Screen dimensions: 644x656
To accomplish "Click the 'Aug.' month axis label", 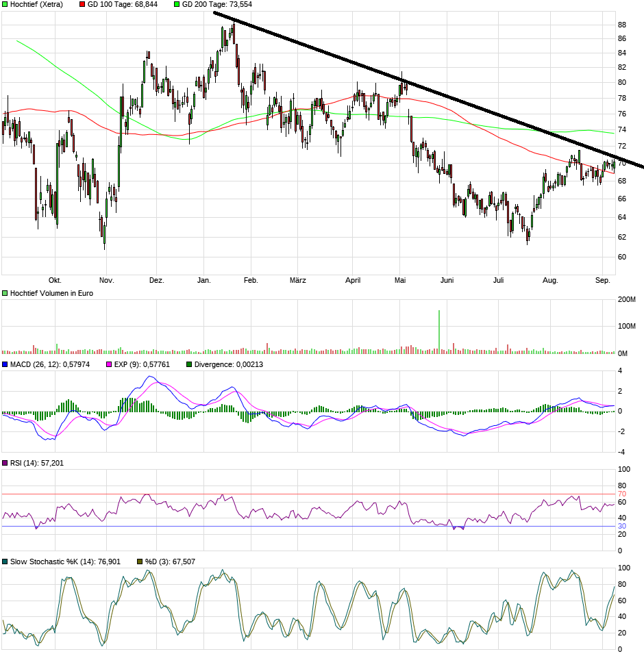I will point(550,280).
